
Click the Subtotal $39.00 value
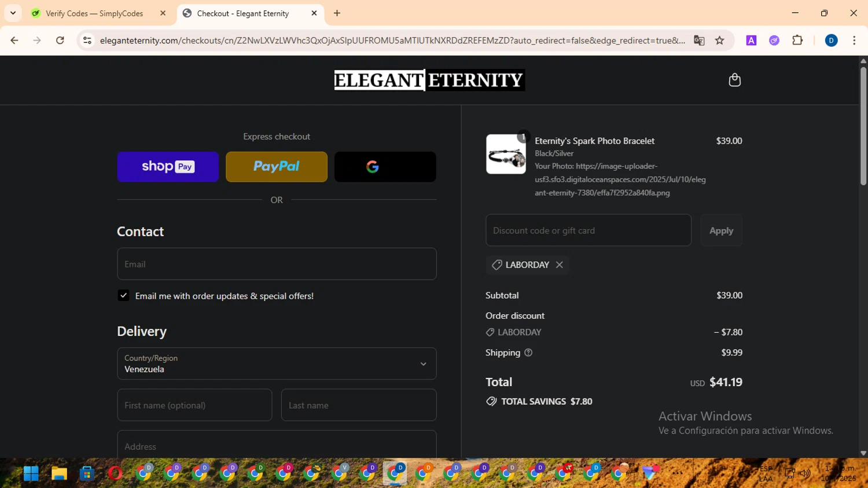click(x=729, y=295)
